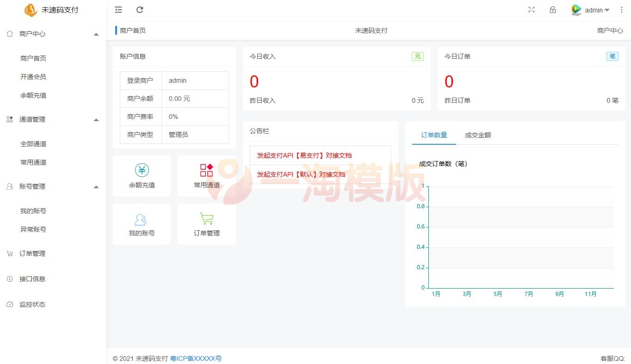Open 默认 API 对接文档 announcement
The height and width of the screenshot is (364, 631).
coord(301,174)
